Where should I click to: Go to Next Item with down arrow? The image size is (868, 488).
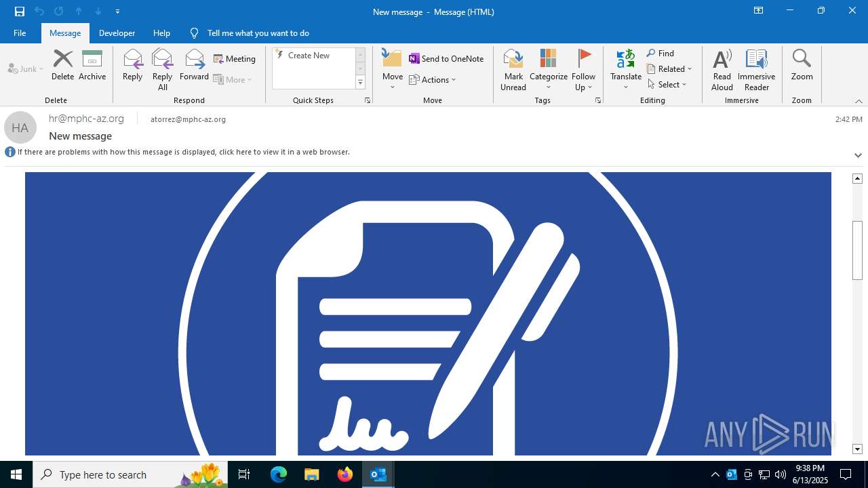98,12
